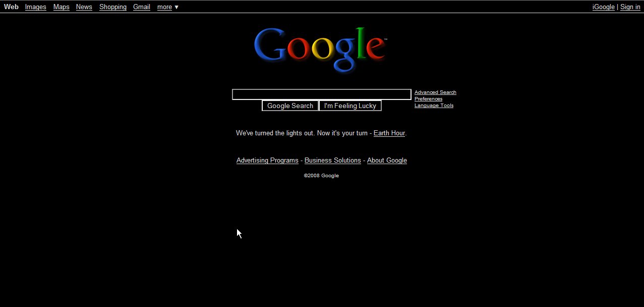Open the Advertising Programs link
The height and width of the screenshot is (307, 644).
(267, 161)
